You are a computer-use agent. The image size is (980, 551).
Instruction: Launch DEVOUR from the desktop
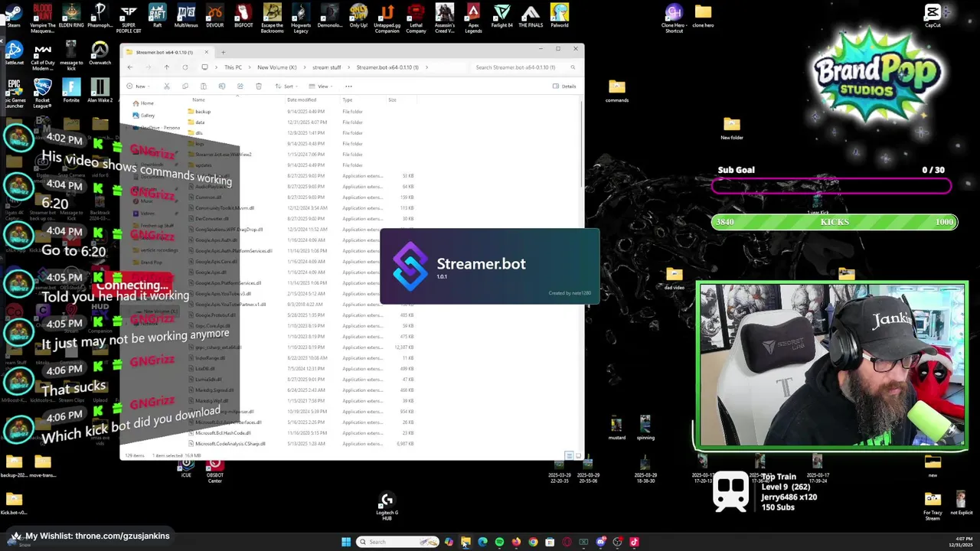(215, 15)
